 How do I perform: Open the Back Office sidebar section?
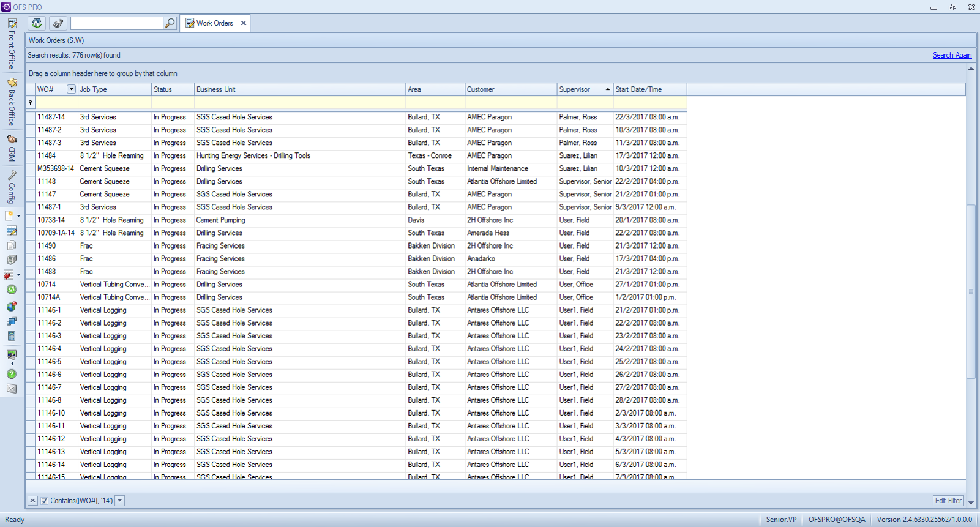click(12, 102)
